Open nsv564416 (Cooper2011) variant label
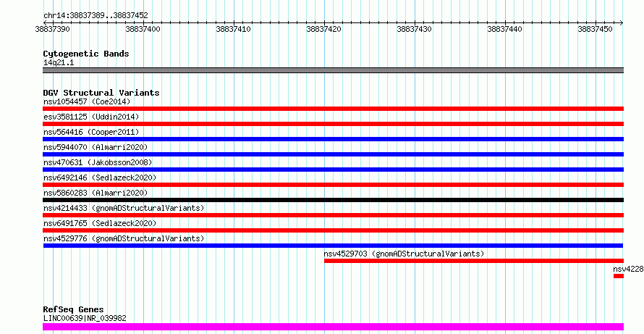Viewport: 644px width, 334px height. coord(91,132)
